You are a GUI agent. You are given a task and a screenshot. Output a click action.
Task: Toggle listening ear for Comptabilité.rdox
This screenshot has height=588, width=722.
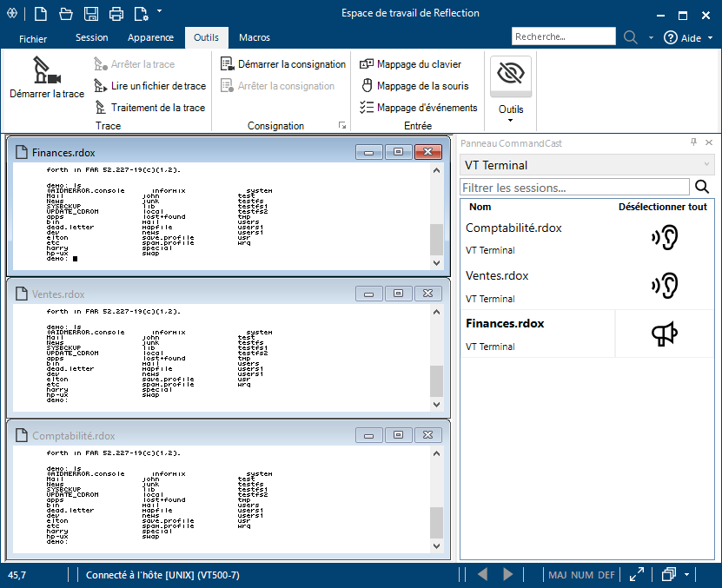(665, 237)
